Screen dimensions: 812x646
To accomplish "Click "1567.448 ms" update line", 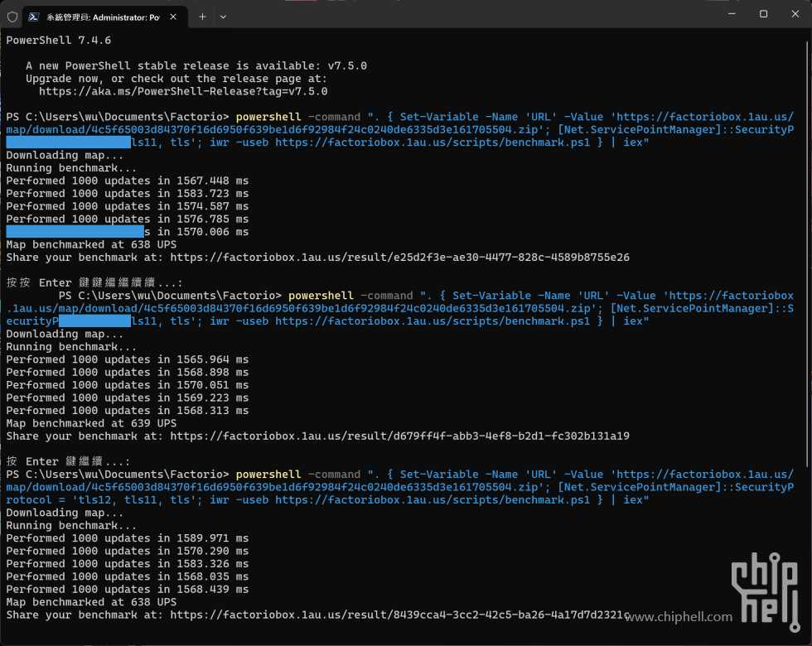I will [128, 181].
